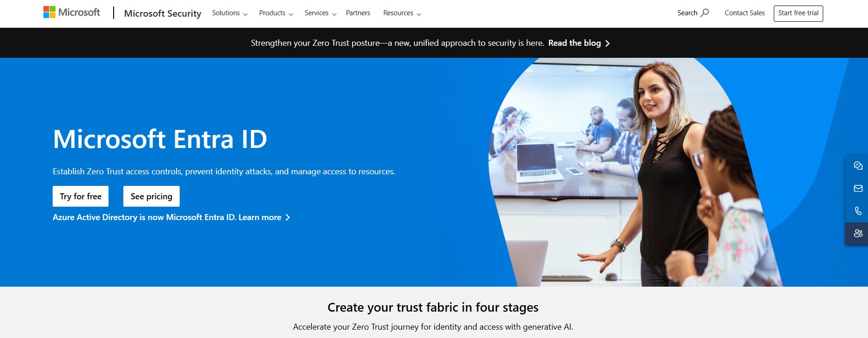Image resolution: width=868 pixels, height=338 pixels.
Task: Click Start free trial button
Action: (798, 13)
